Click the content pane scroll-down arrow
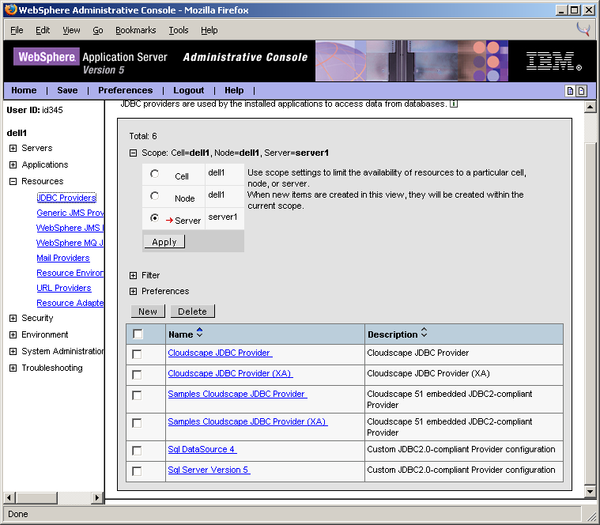Viewport: 600px width, 525px height. point(590,491)
